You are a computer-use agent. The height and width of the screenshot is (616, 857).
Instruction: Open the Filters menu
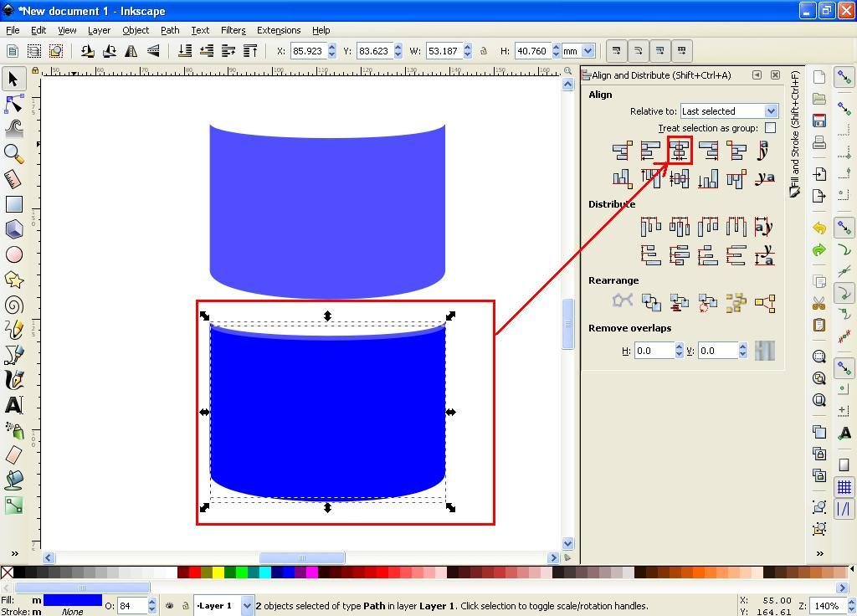233,30
